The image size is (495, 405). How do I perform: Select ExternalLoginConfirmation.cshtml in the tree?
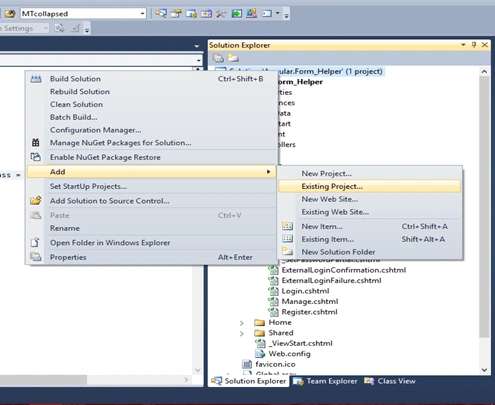coord(344,270)
